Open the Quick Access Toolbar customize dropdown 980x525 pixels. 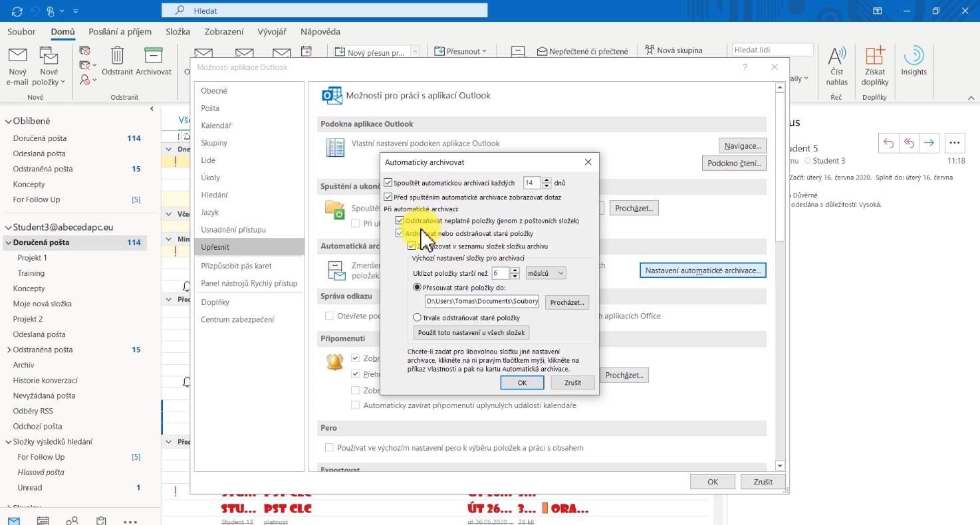[75, 11]
